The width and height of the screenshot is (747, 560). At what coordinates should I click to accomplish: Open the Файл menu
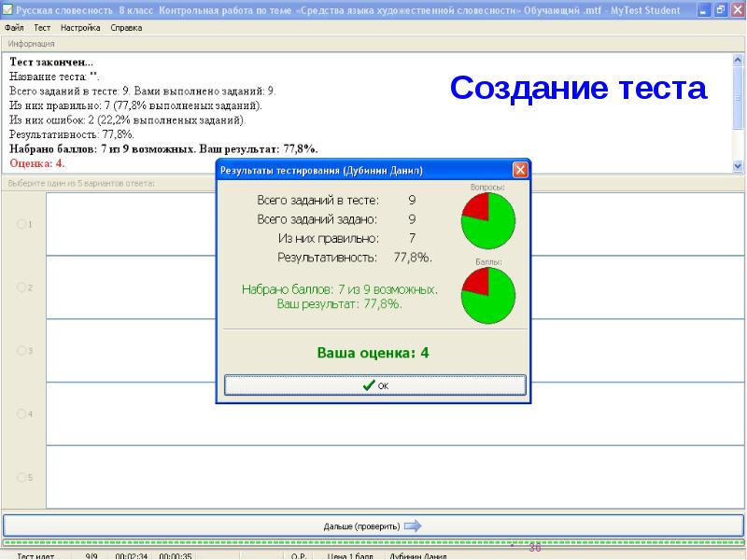(14, 28)
